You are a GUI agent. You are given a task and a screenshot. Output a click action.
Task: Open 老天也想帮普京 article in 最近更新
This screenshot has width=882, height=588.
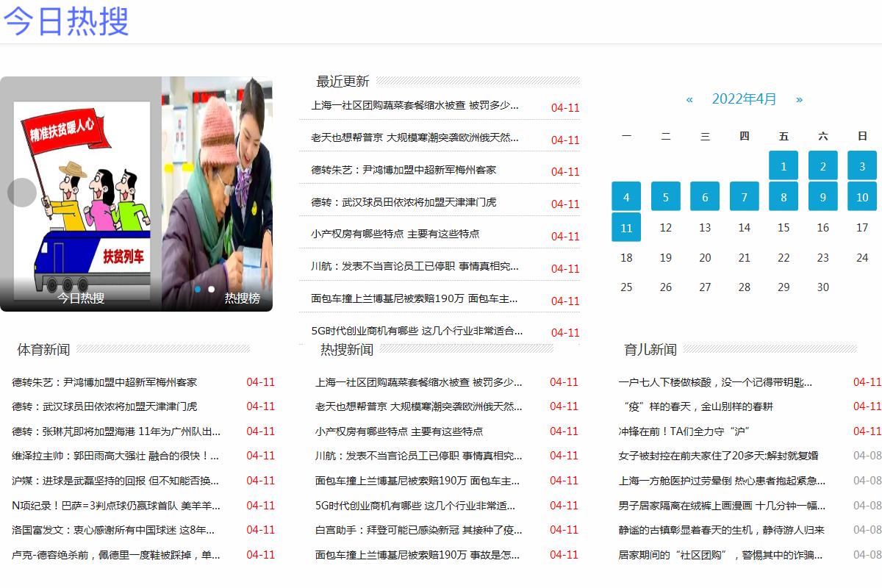pyautogui.click(x=415, y=137)
